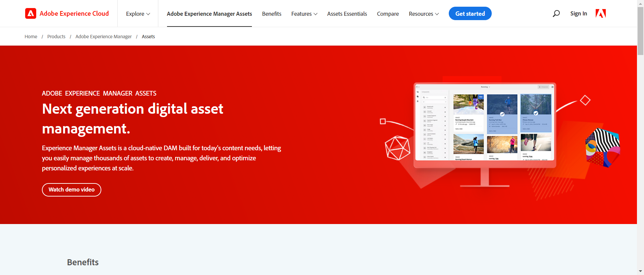Go to Home breadcrumb

point(31,37)
